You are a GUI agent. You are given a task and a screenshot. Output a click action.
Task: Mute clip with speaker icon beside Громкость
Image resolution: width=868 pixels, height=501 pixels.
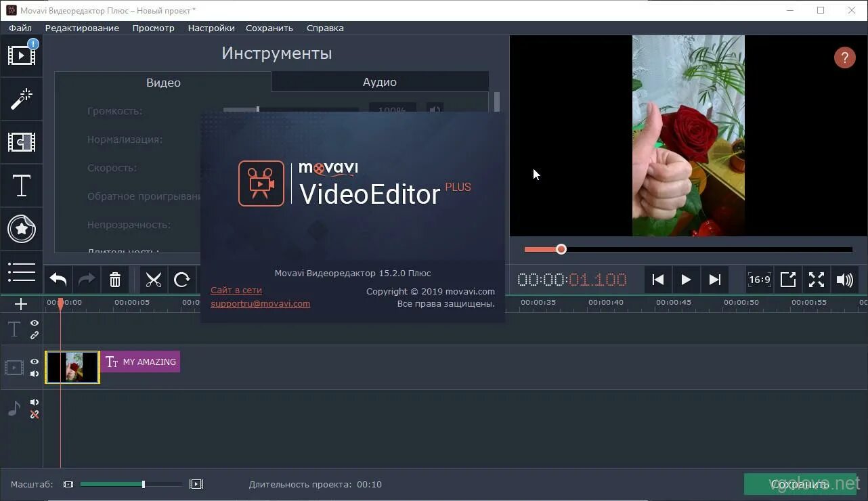coord(435,109)
